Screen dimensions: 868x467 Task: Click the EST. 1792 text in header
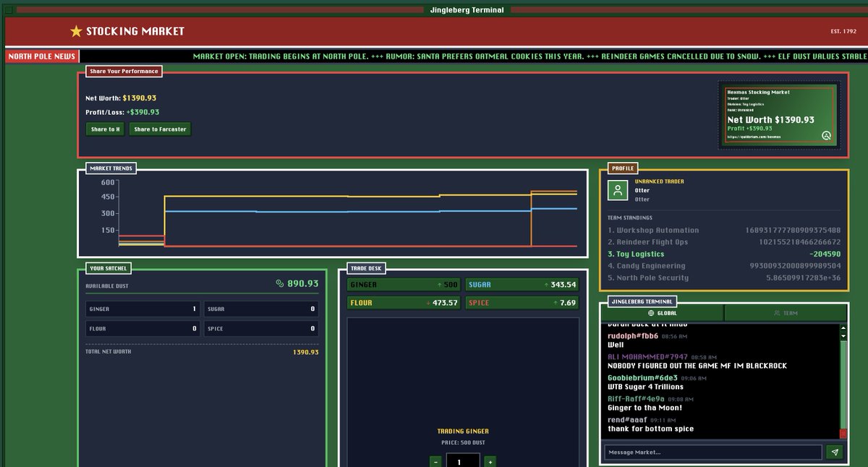[844, 31]
